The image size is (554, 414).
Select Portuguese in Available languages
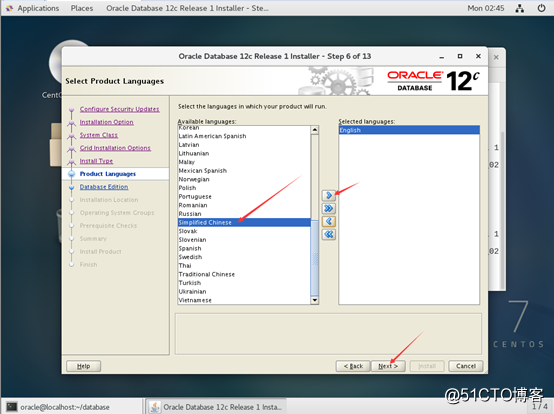pos(244,196)
